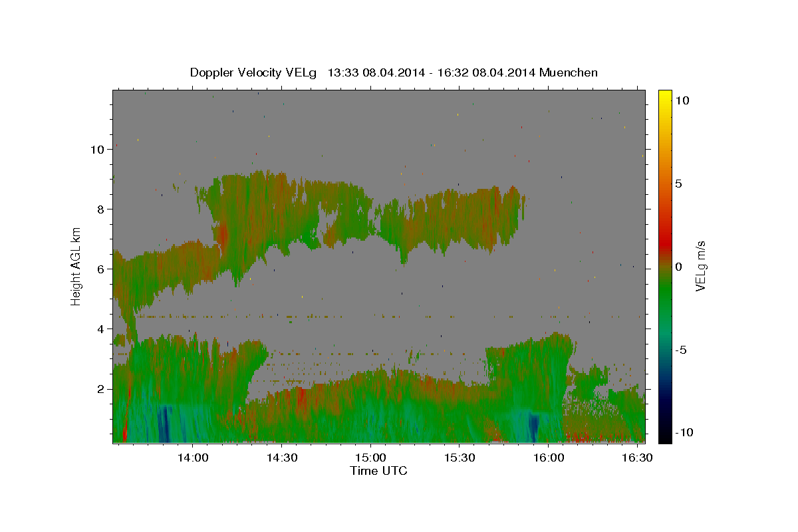The height and width of the screenshot is (532, 798).
Task: Click the '15:00' time axis label
Action: pyautogui.click(x=370, y=458)
